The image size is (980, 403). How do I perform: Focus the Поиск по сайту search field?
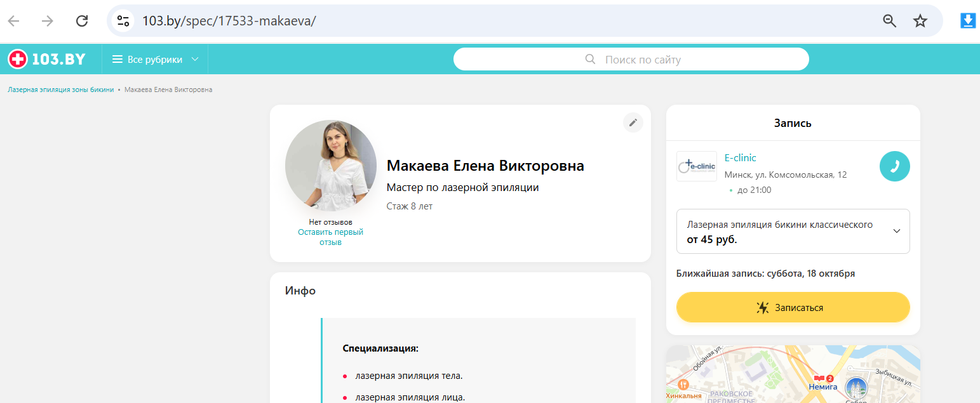click(x=631, y=60)
